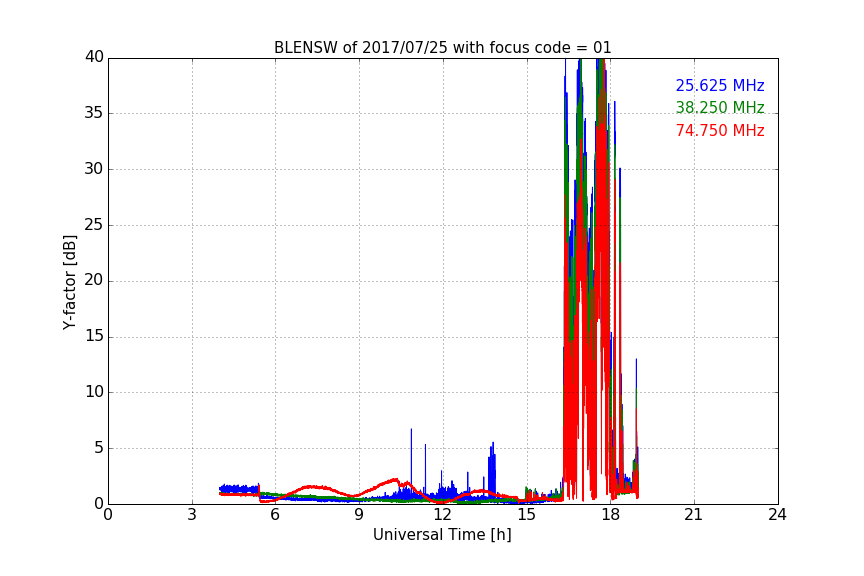Click the x-axis tick label 21

pos(694,515)
